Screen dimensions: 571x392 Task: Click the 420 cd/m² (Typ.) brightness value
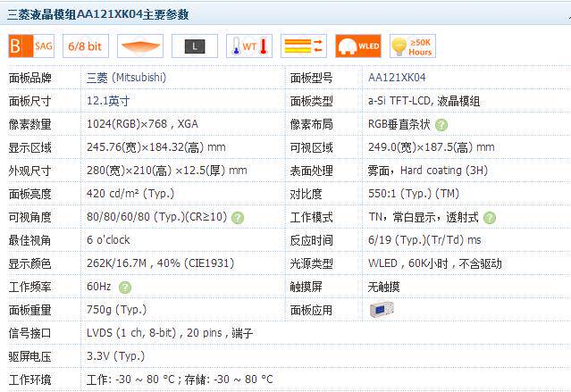[x=130, y=194]
